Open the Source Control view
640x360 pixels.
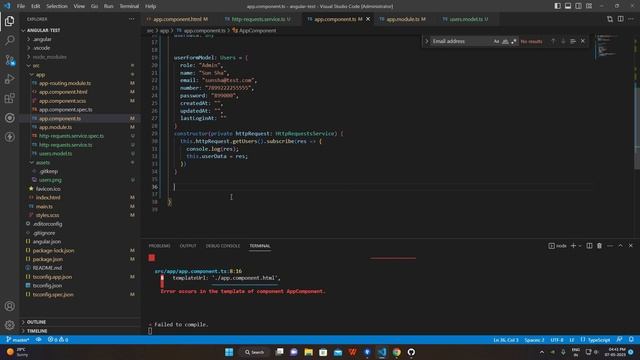pos(9,60)
